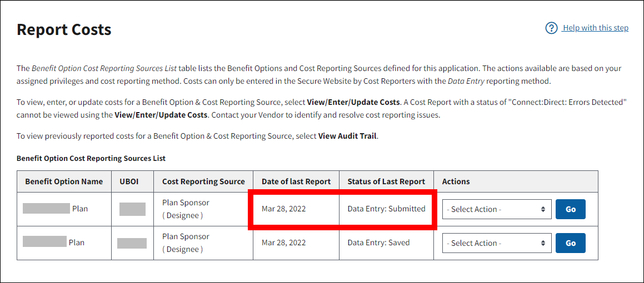Click the question mark help icon
Viewport: 644px width, 283px height.
(x=551, y=28)
